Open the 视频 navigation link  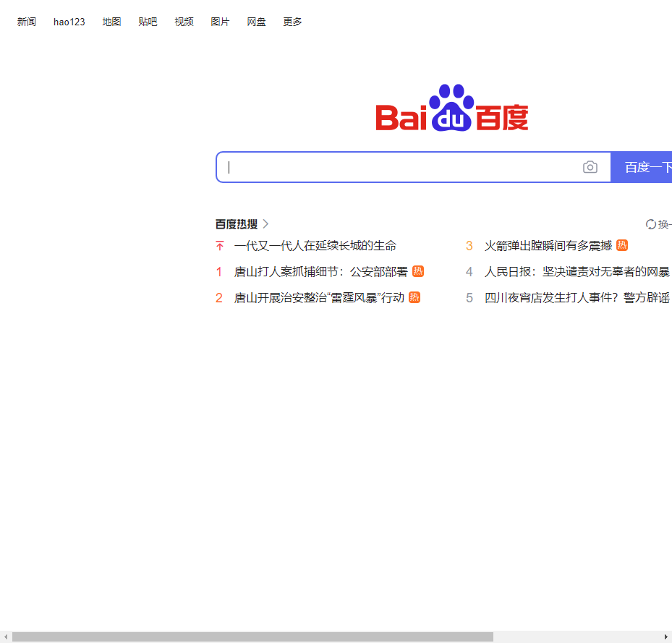coord(184,22)
